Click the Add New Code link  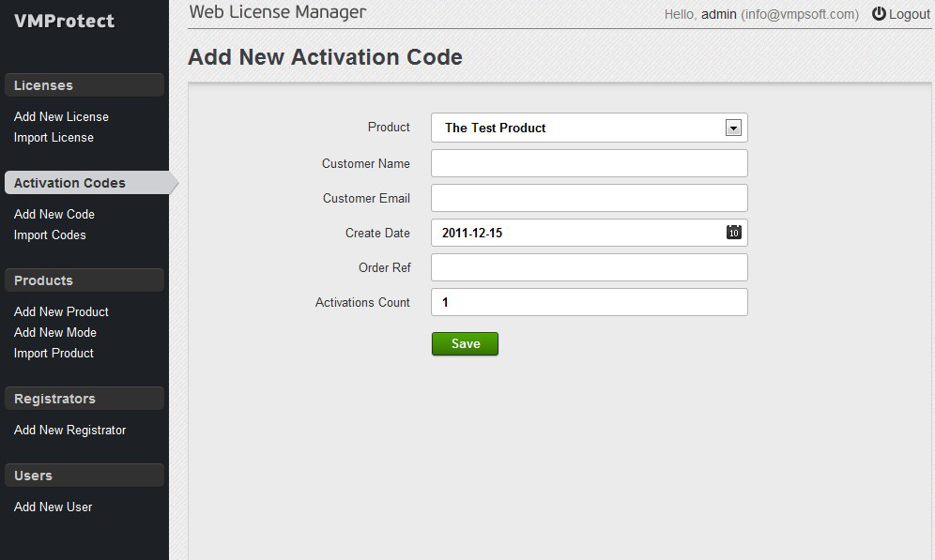pyautogui.click(x=54, y=215)
